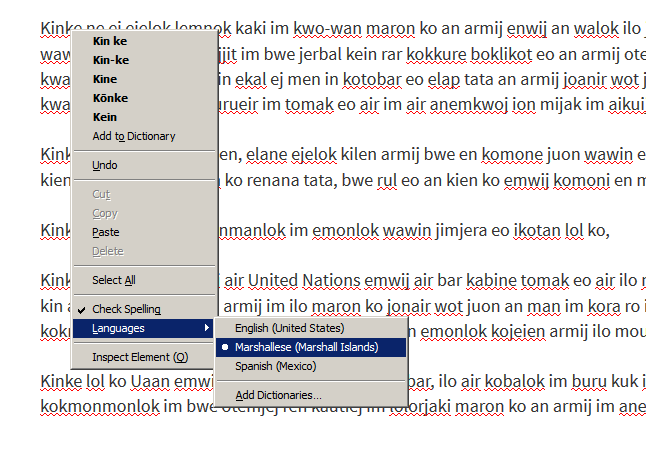Click the word "kabine" in the text
646x449 pixels.
(x=492, y=281)
